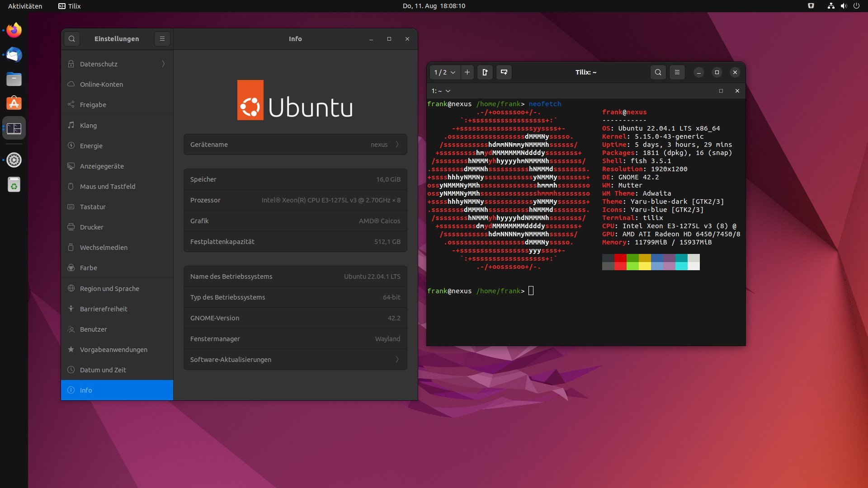
Task: Open Datenschutz privacy settings
Action: [x=117, y=64]
